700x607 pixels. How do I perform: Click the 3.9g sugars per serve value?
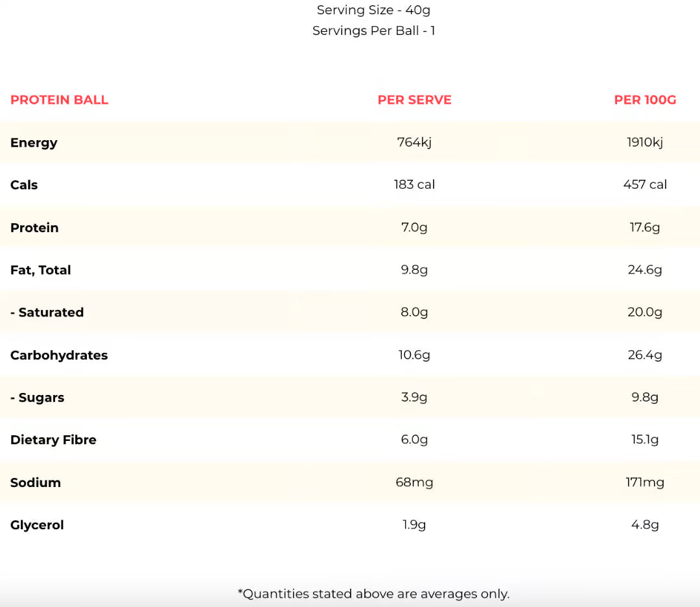(x=414, y=398)
